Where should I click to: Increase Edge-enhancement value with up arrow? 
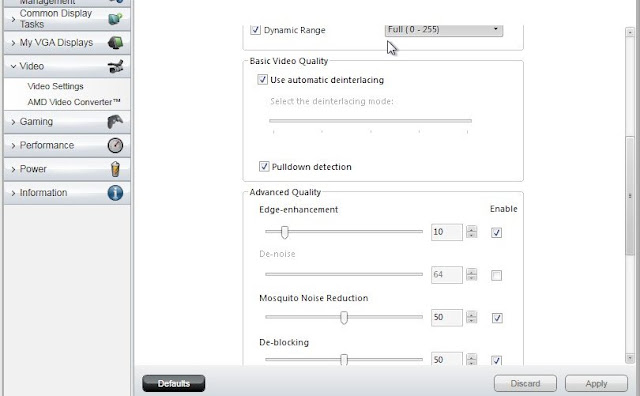pyautogui.click(x=471, y=229)
